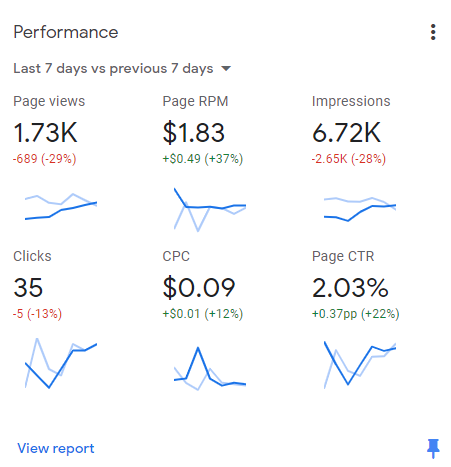The image size is (451, 467).
Task: Click the Impressions sparkline chart
Action: click(360, 209)
